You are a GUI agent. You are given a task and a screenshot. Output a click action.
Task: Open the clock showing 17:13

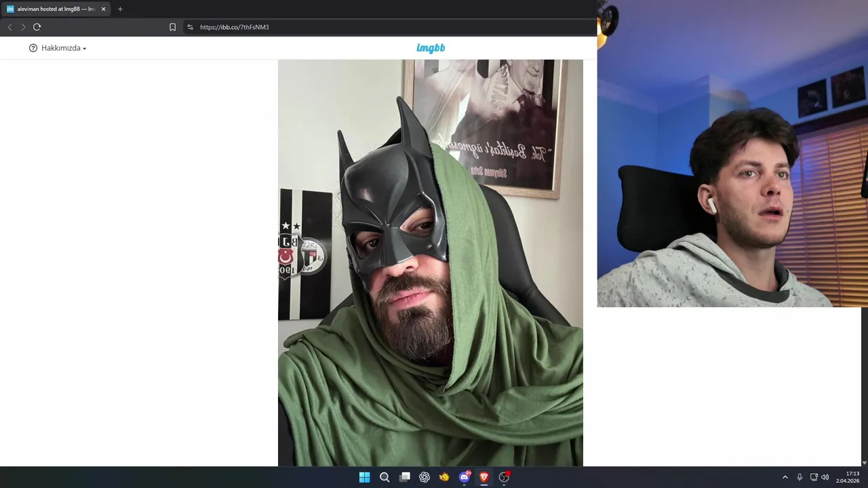848,477
